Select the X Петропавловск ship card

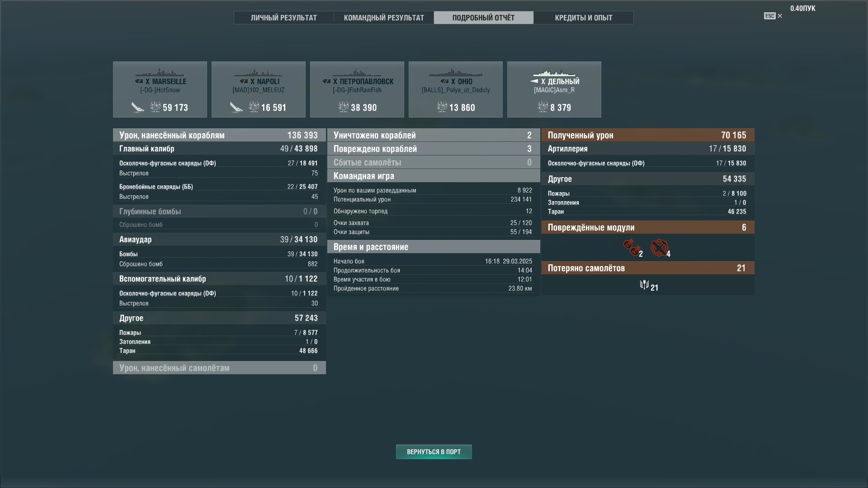click(357, 89)
